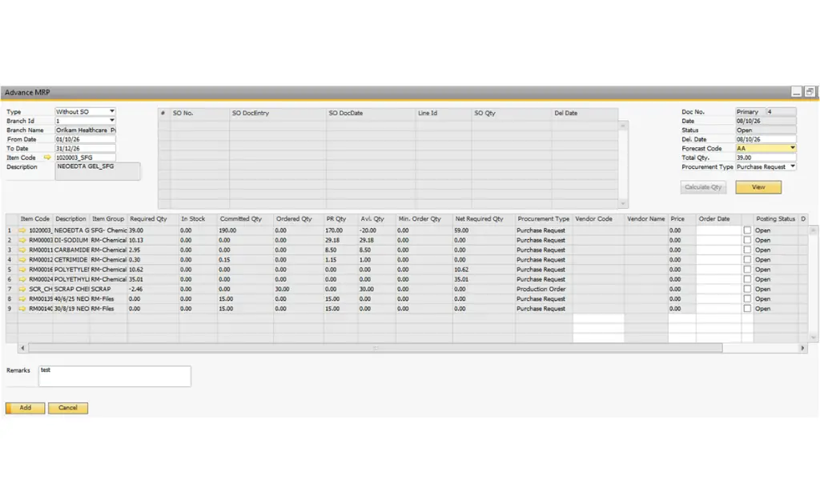Tick the checkbox in row 3 CARBAMIDE
The image size is (820, 504).
[747, 250]
